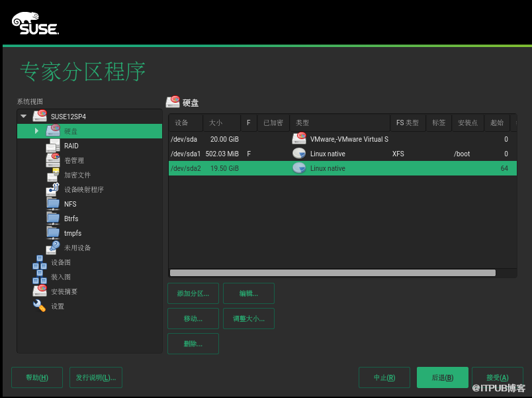Click the 卷管理 volume management icon
Image resolution: width=532 pixels, height=398 pixels.
(x=53, y=160)
